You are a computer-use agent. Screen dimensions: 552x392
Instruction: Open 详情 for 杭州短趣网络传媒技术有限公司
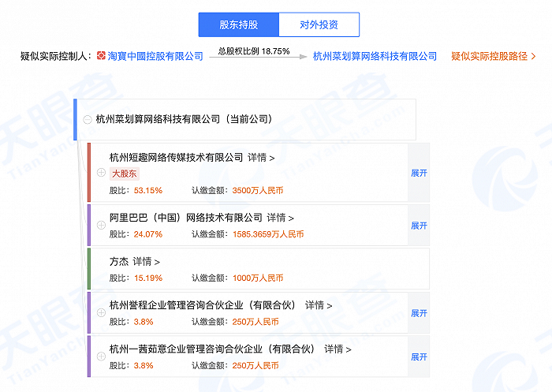[261, 158]
